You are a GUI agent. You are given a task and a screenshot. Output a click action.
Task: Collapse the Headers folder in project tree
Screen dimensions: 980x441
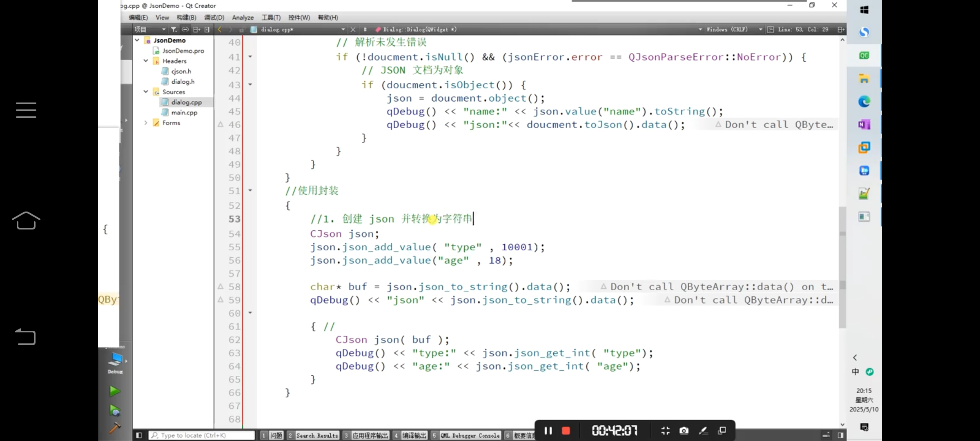pyautogui.click(x=146, y=61)
